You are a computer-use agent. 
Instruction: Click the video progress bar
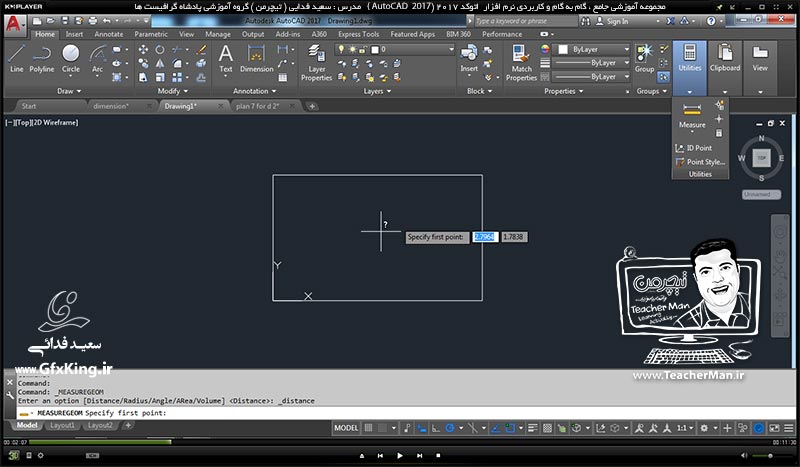400,442
